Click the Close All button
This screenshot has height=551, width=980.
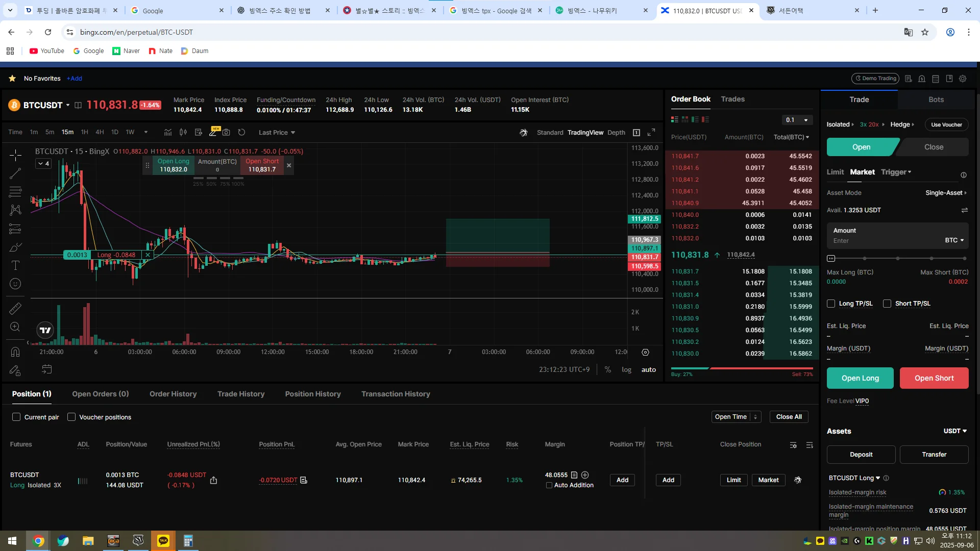point(789,417)
